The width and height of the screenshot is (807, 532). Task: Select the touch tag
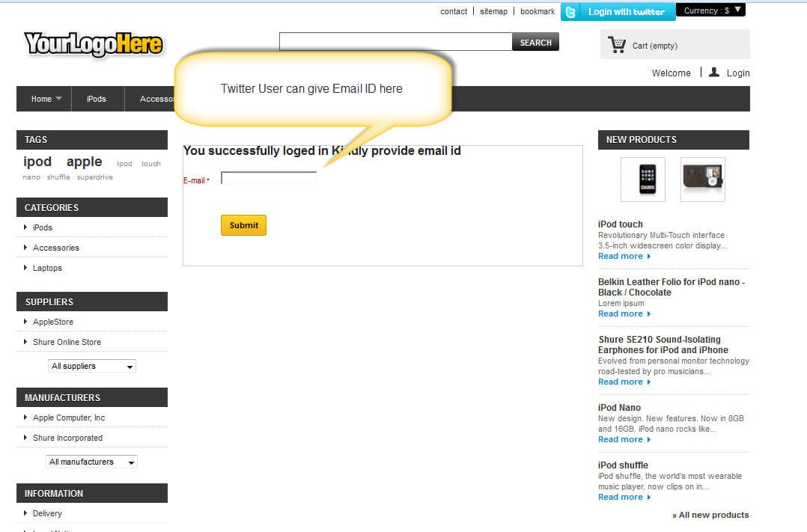coord(150,164)
